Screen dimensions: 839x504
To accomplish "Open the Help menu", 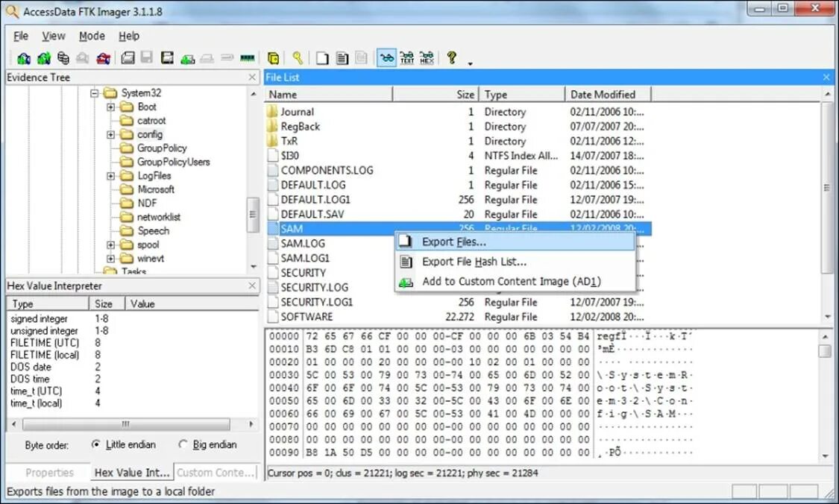I will (129, 36).
